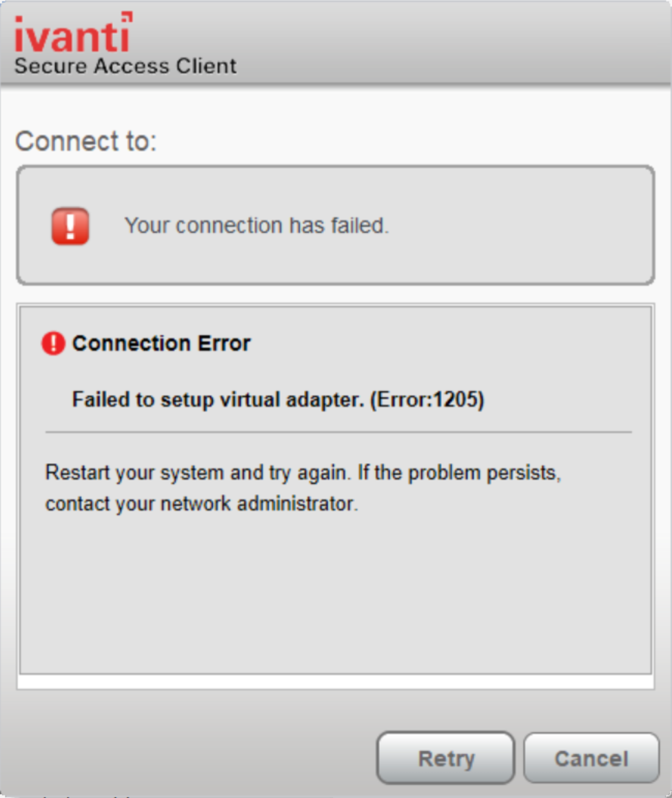Click the white strip below details panel
The image size is (672, 798).
coord(335,682)
